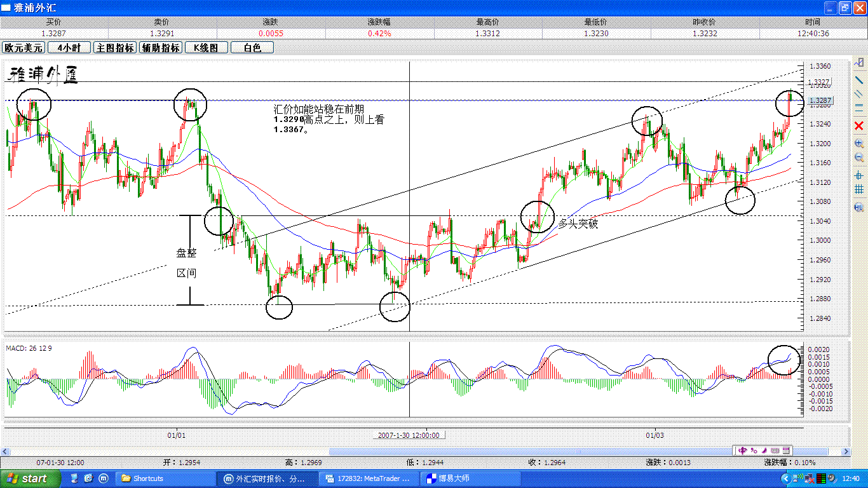868x488 pixels.
Task: Open the 欧元美元 currency pair selector
Action: coord(24,48)
